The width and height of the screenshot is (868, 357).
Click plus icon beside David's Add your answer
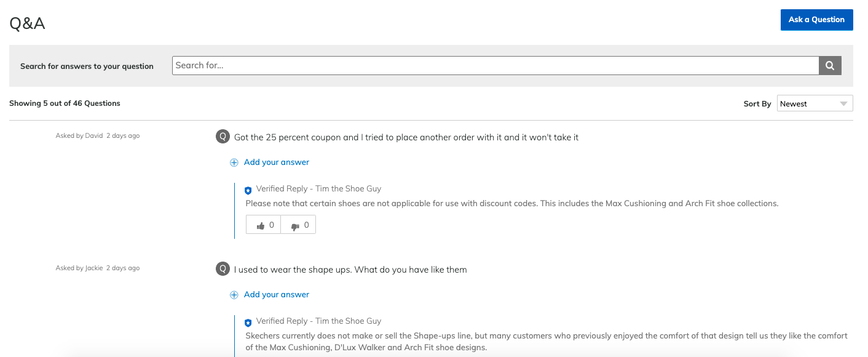[x=234, y=162]
